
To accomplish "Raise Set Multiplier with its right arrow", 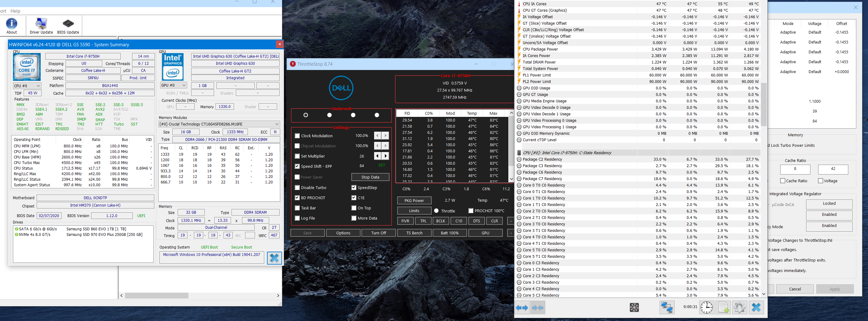I will click(x=386, y=156).
